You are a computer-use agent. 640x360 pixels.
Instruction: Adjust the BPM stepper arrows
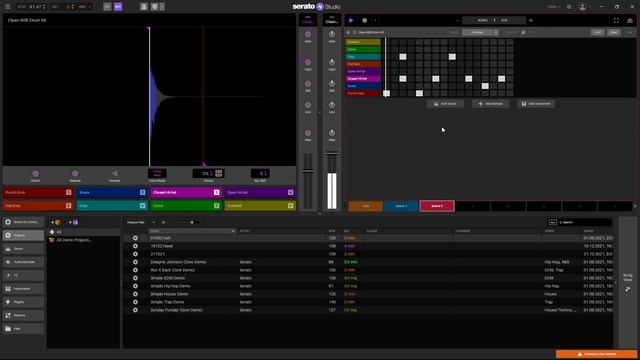click(x=44, y=7)
